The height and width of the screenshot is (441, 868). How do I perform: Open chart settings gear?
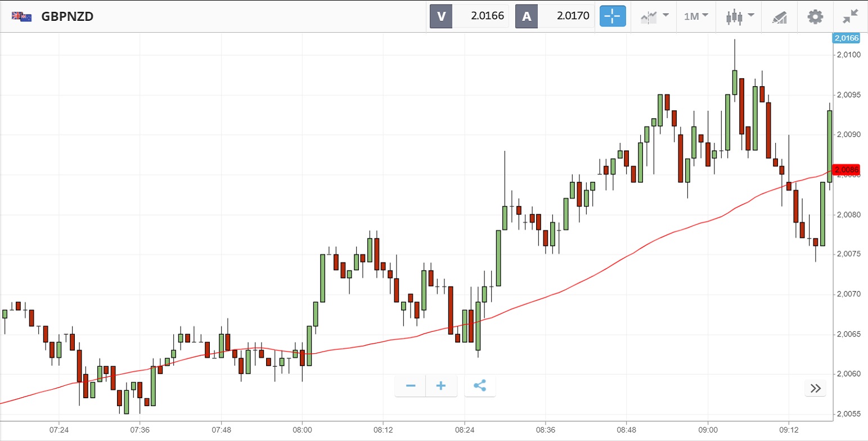(815, 16)
